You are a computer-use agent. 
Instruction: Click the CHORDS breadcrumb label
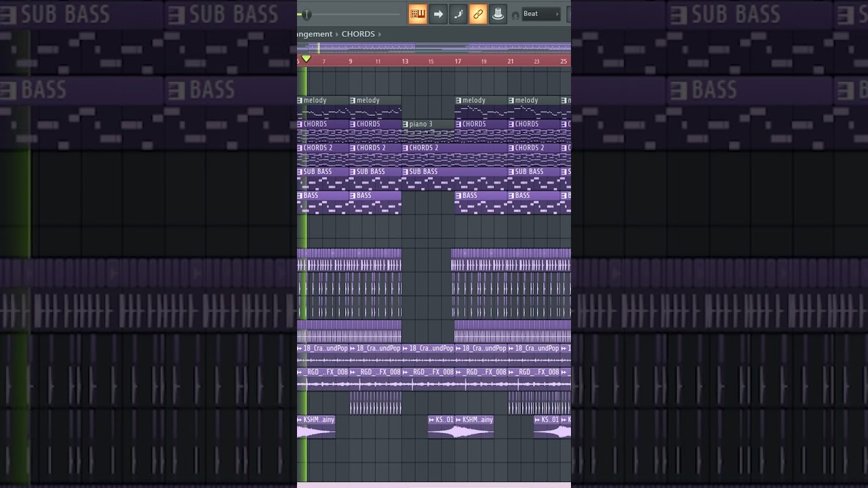click(x=358, y=34)
